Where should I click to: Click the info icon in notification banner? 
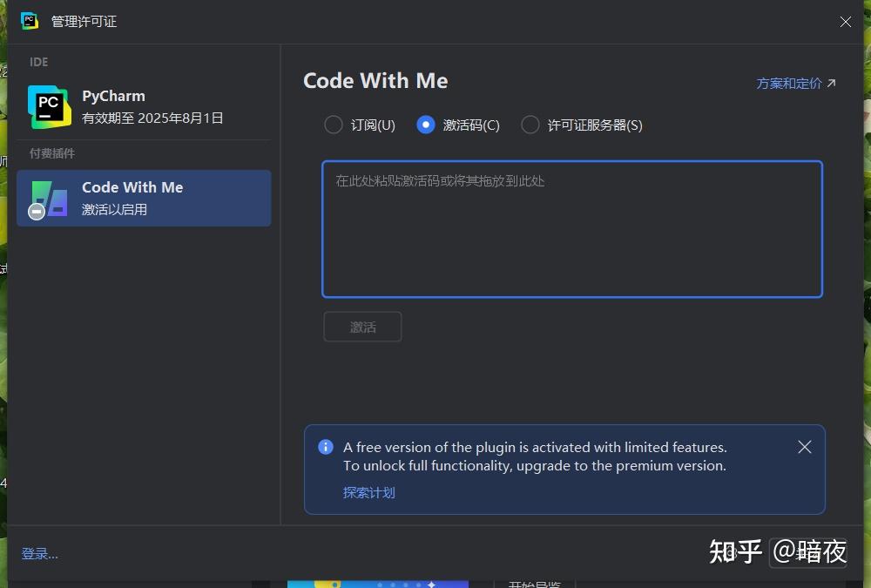pos(326,447)
